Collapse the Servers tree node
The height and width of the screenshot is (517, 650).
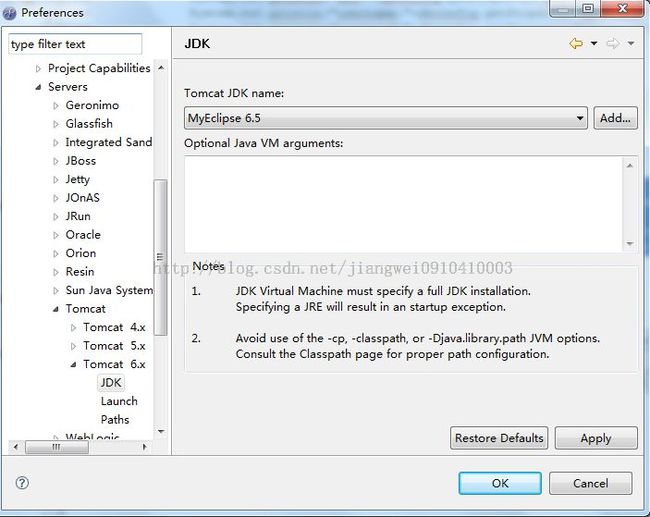coord(39,87)
